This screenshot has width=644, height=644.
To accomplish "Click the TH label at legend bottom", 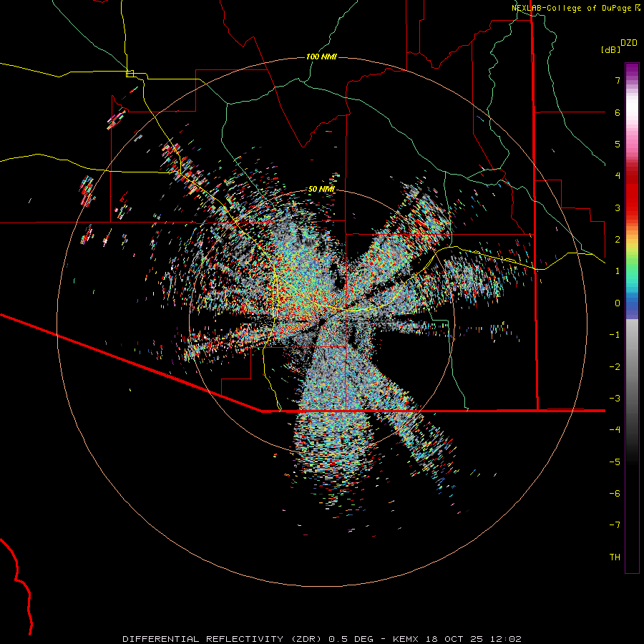I will point(615,557).
